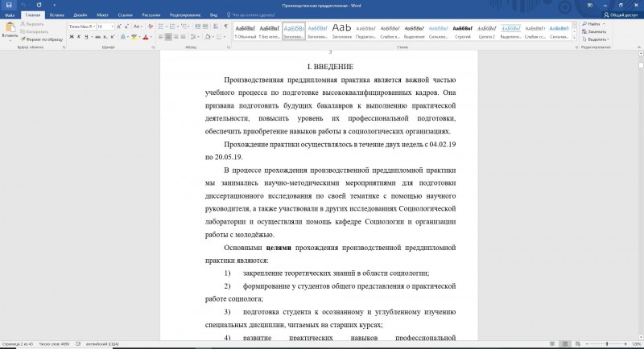Screen dimensions: 644x349
Task: Increase font size with the grow font icon
Action: pos(119,27)
